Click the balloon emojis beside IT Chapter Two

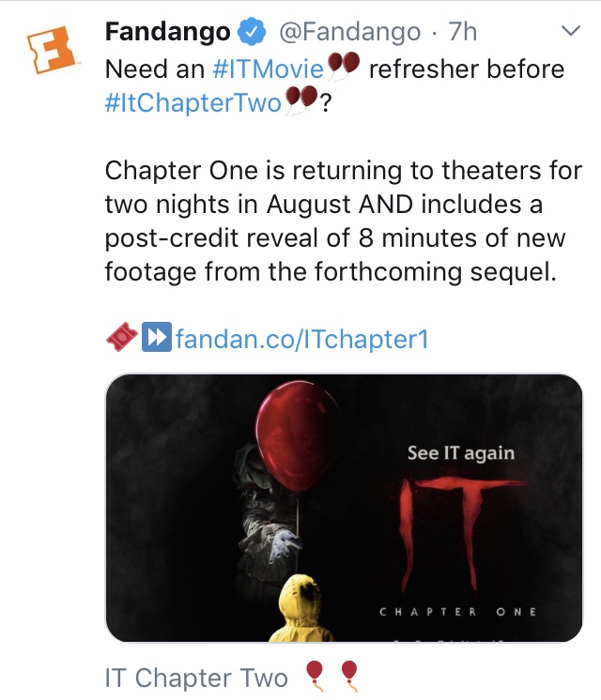pos(331,676)
